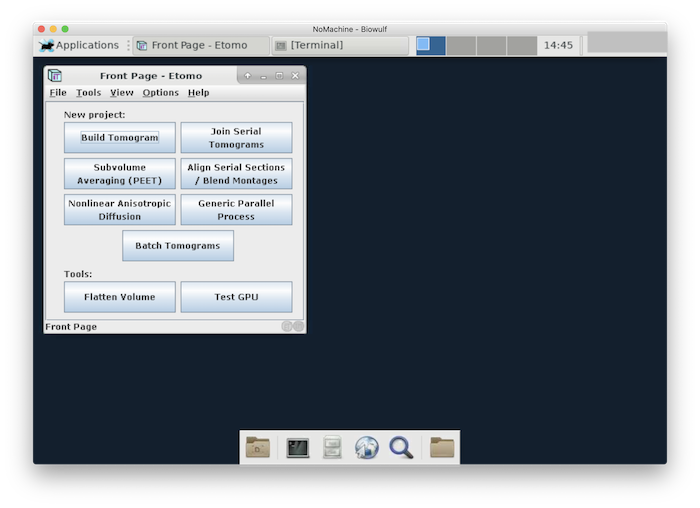Open rightmost folder icon in dock
The height and width of the screenshot is (508, 700).
442,447
